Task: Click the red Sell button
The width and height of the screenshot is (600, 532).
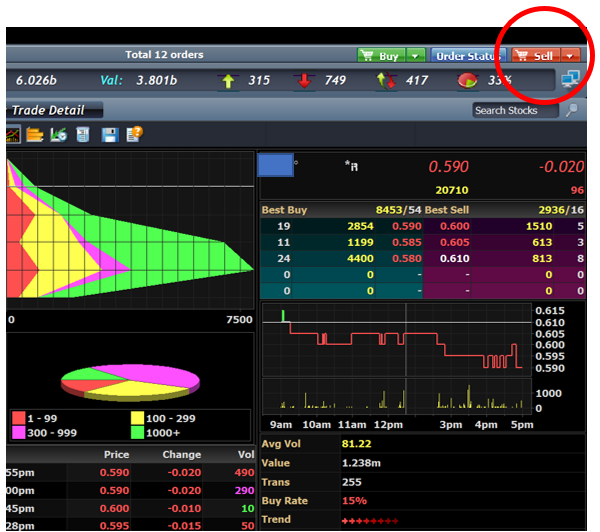Action: click(536, 56)
